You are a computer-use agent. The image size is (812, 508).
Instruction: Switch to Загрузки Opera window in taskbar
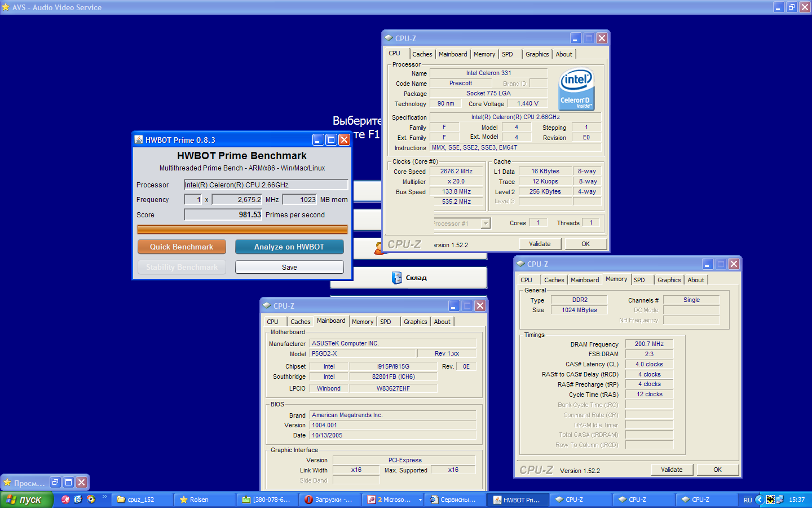point(330,500)
